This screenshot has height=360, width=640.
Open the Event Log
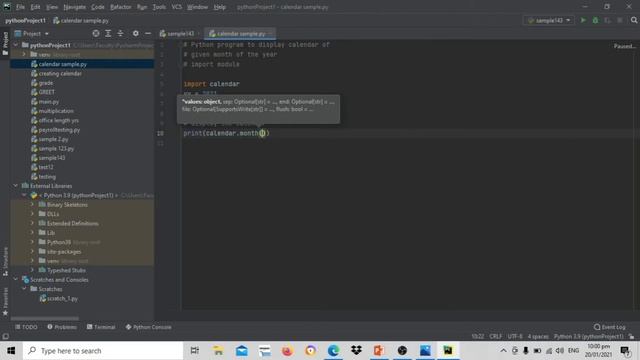click(x=610, y=327)
